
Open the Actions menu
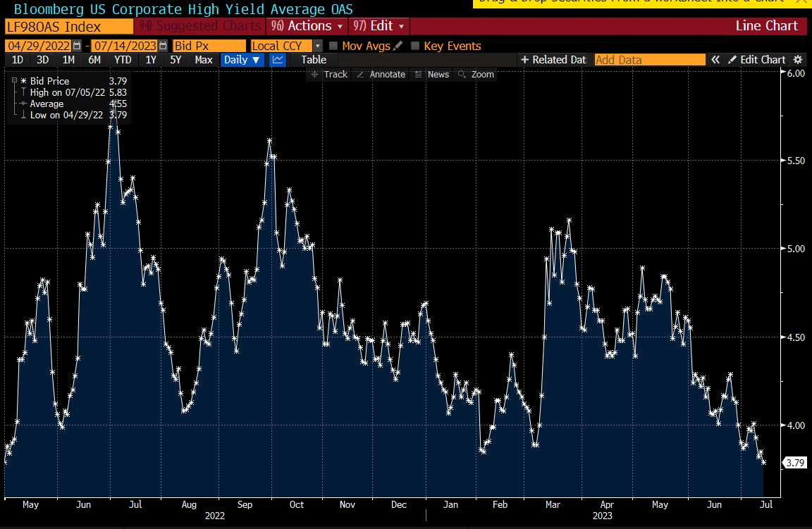tap(307, 26)
